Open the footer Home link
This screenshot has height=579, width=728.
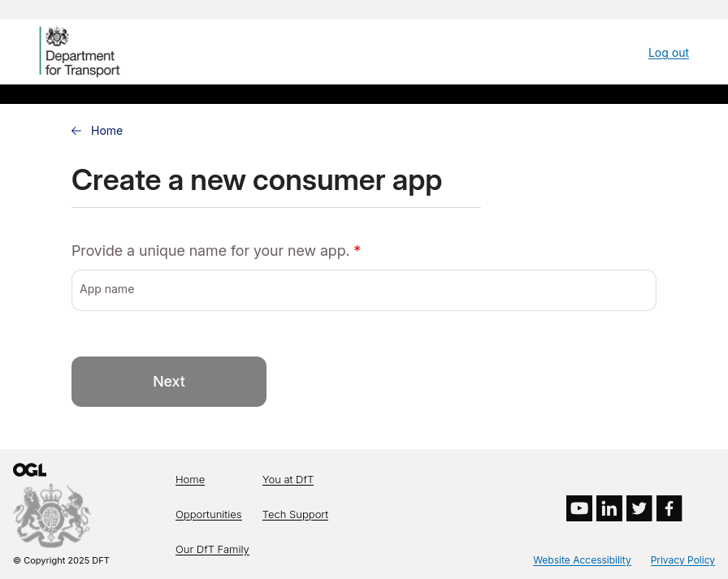click(x=190, y=480)
